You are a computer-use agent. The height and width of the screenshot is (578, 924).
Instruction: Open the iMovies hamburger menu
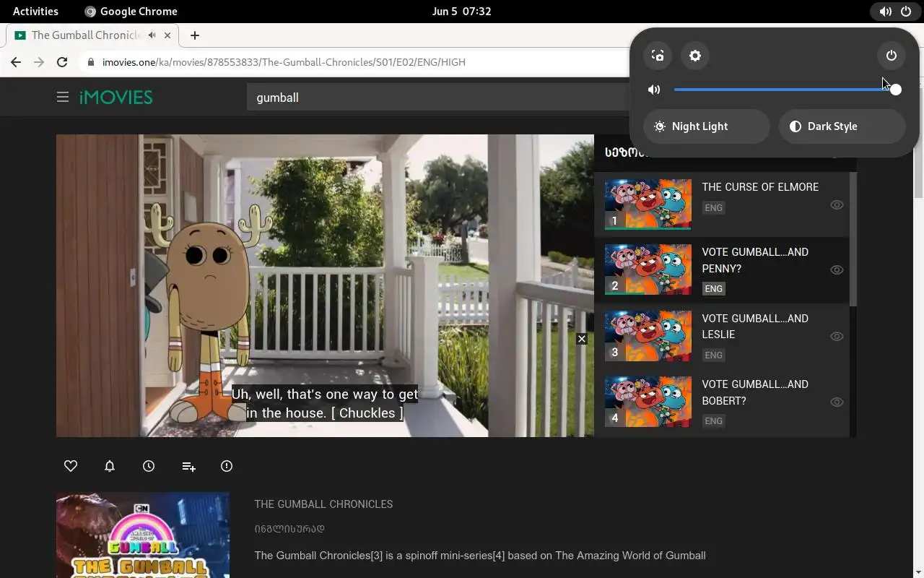point(63,97)
